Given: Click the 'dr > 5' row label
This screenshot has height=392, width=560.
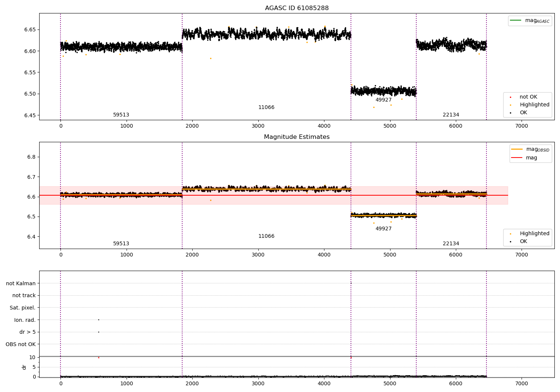Looking at the screenshot, I should coord(28,332).
